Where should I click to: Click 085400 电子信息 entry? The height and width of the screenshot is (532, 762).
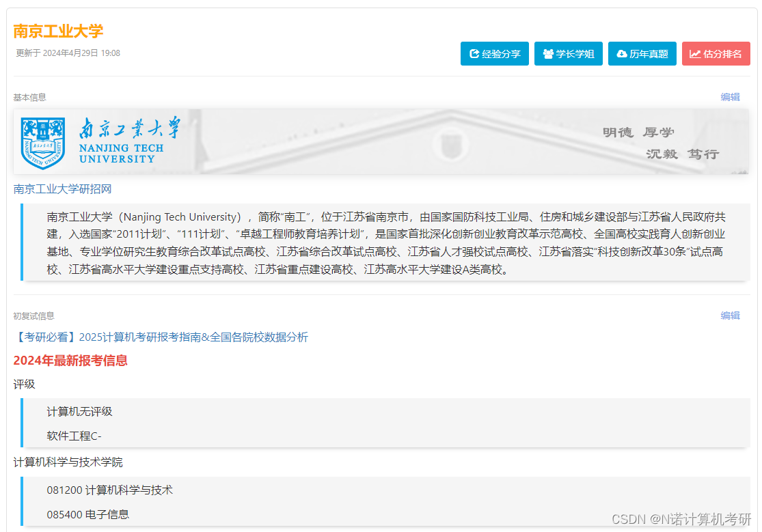click(x=88, y=514)
